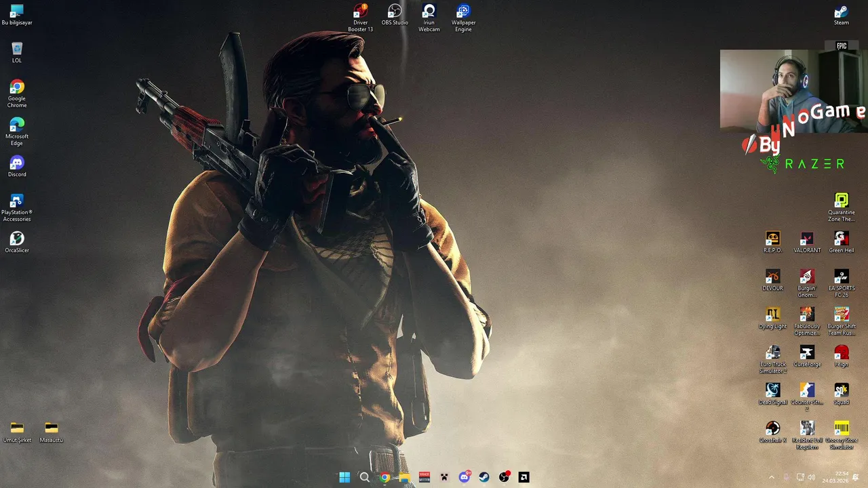Click the microphone tray indicator
The image size is (868, 488).
click(x=787, y=477)
